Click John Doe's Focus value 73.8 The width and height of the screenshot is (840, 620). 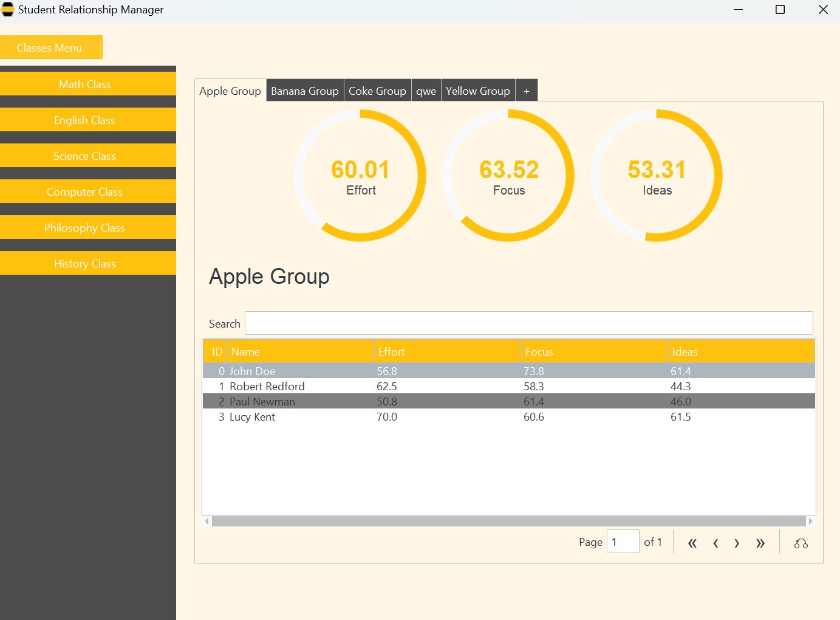(534, 371)
